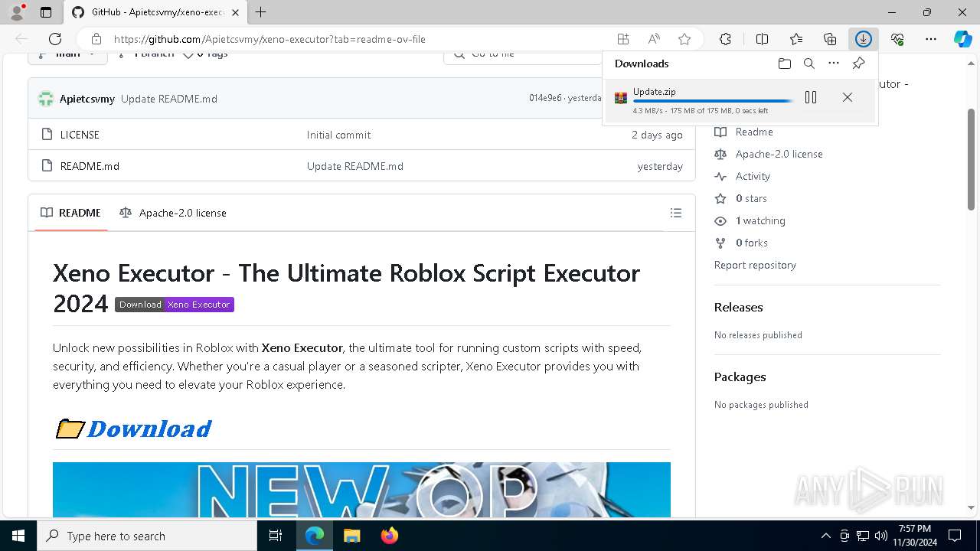Launch Firefox from the taskbar

point(390,536)
